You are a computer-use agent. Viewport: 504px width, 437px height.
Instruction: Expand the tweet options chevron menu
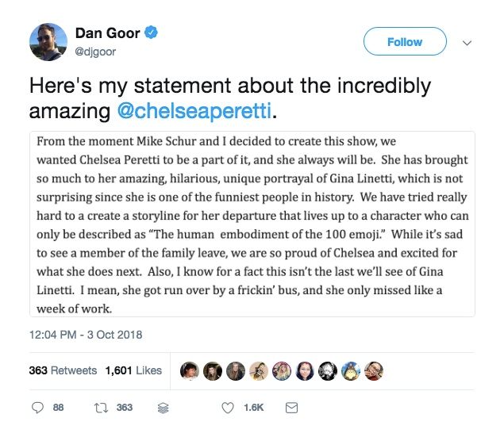click(467, 43)
